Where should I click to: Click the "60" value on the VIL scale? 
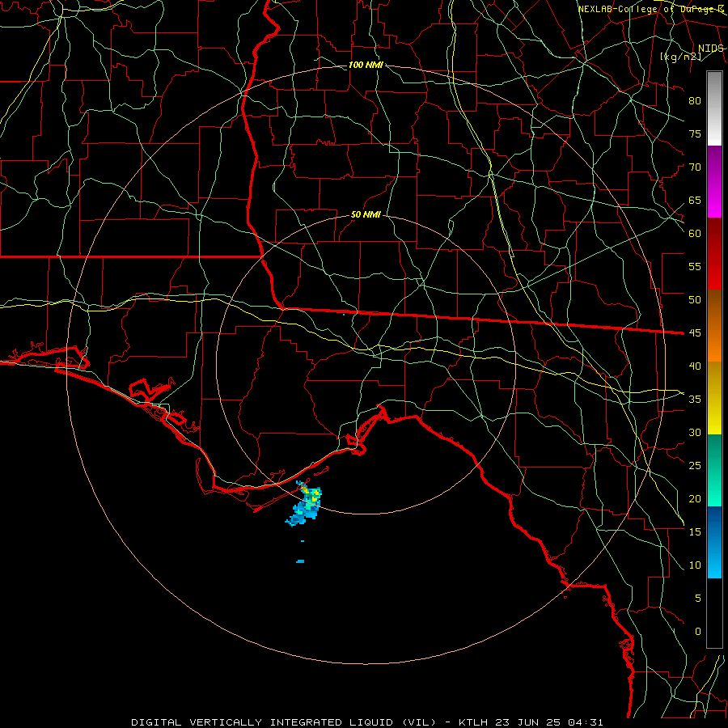pyautogui.click(x=695, y=234)
